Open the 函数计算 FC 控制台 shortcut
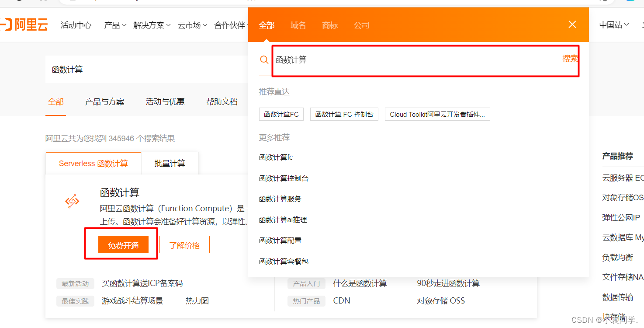644x328 pixels. point(344,114)
